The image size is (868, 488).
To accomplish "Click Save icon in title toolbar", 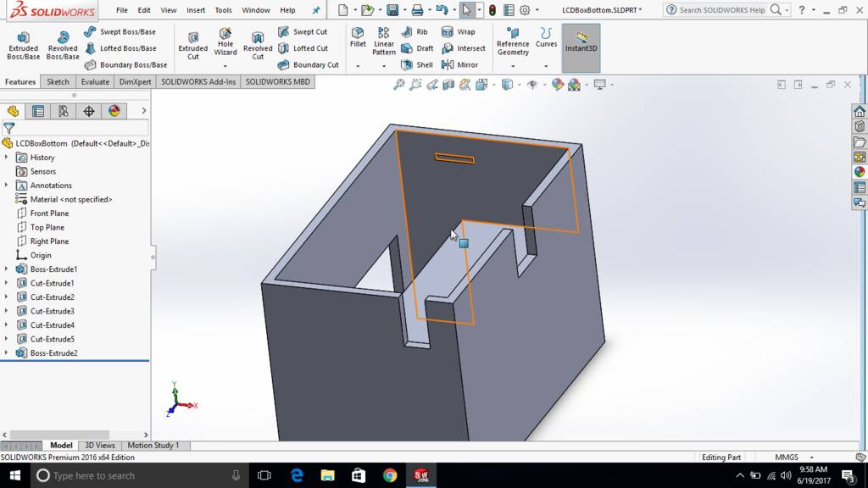I will tap(392, 10).
